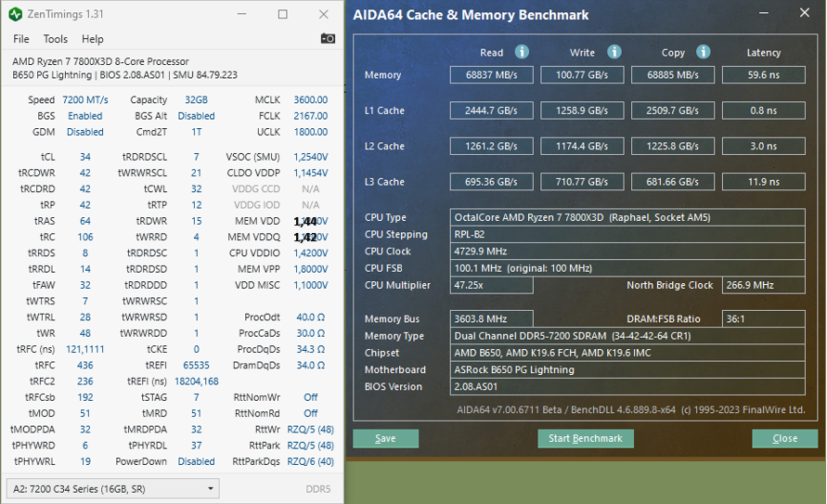
Task: Click the Close button in AIDA64 benchmark
Action: [x=785, y=439]
